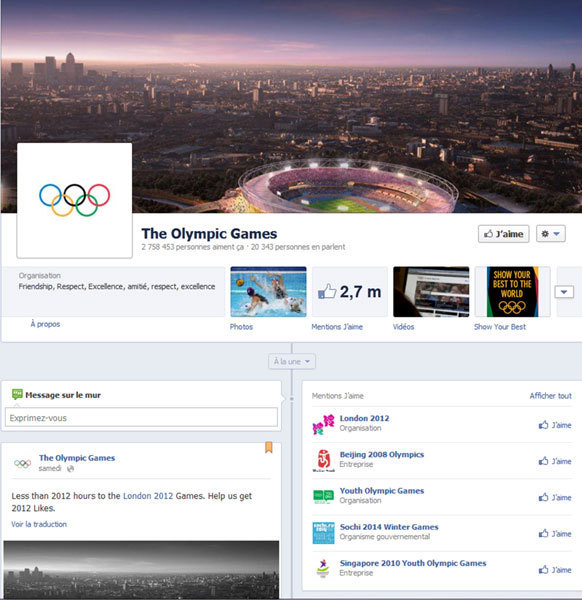Open The Olympic Games post author link

(77, 458)
